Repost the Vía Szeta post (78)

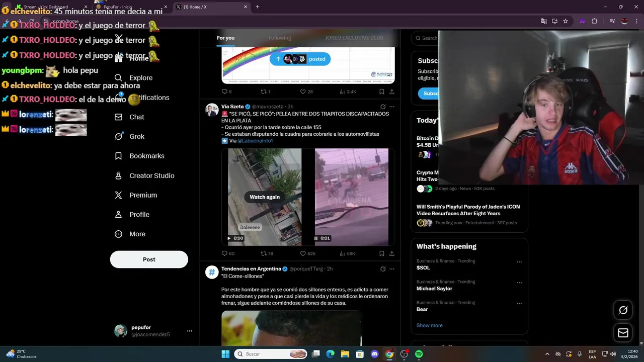[267, 253]
